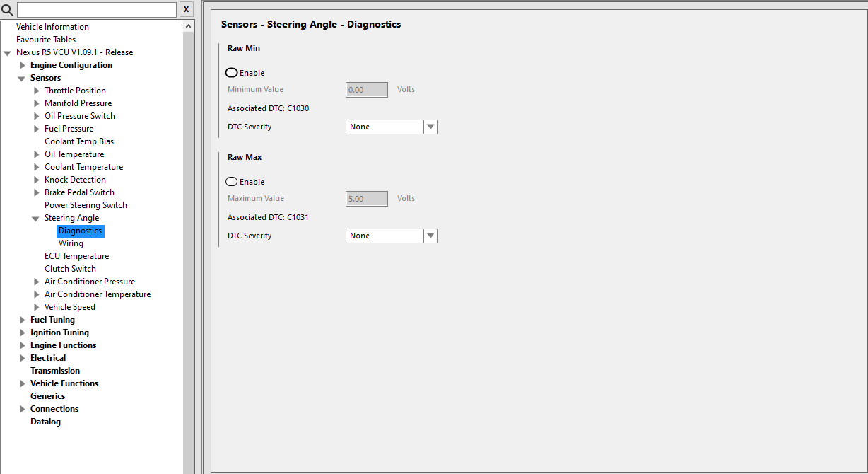Image resolution: width=868 pixels, height=474 pixels.
Task: Expand Engine Functions arrow
Action: click(23, 345)
